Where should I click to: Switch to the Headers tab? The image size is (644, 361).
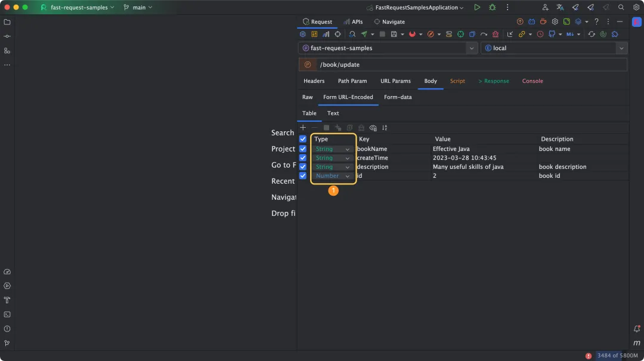point(314,81)
